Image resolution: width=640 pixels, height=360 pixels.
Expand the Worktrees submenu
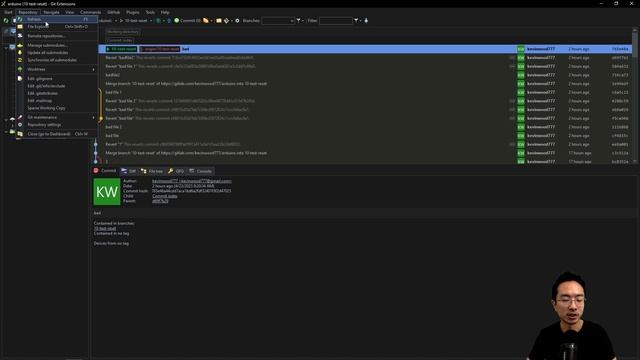point(57,69)
